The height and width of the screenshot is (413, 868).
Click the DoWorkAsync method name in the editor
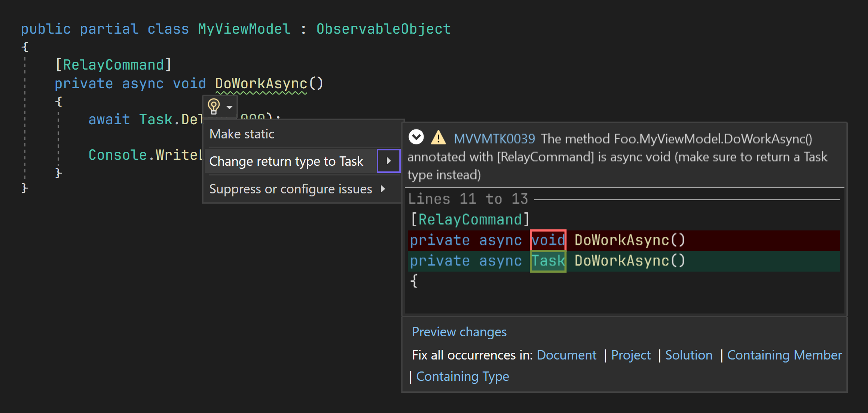(262, 83)
